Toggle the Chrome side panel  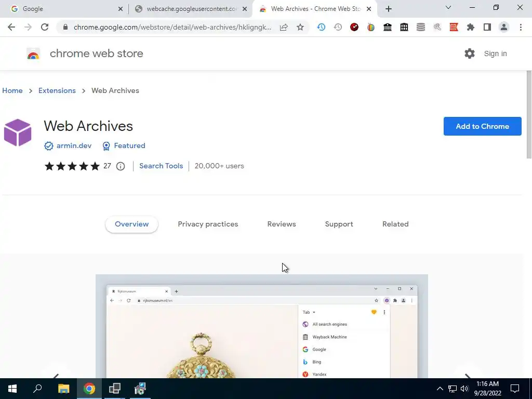(x=487, y=27)
